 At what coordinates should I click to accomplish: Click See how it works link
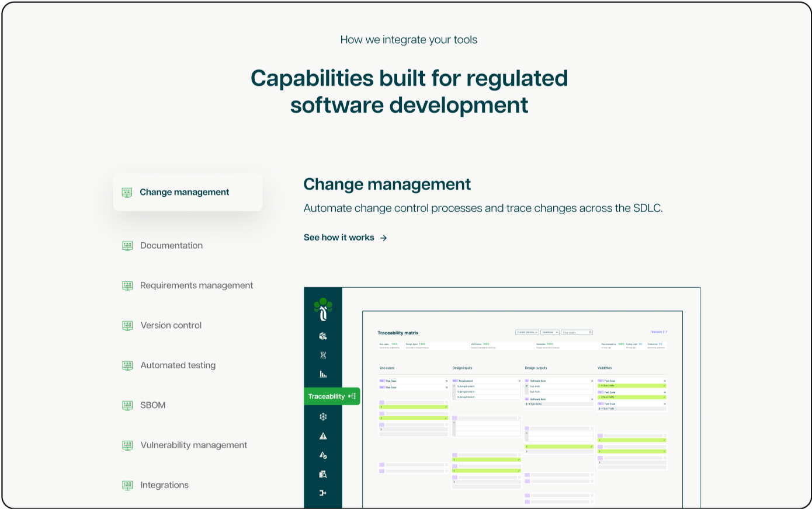pyautogui.click(x=345, y=238)
